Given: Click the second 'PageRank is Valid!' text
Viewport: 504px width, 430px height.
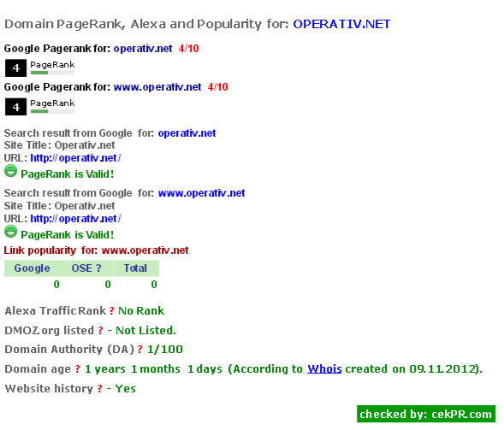Looking at the screenshot, I should tap(68, 235).
